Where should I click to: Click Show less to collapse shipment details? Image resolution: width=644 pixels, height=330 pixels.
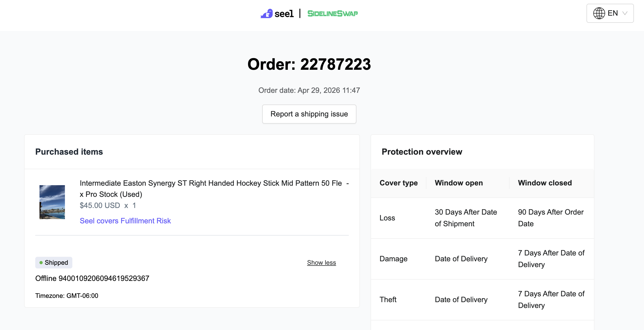tap(321, 263)
